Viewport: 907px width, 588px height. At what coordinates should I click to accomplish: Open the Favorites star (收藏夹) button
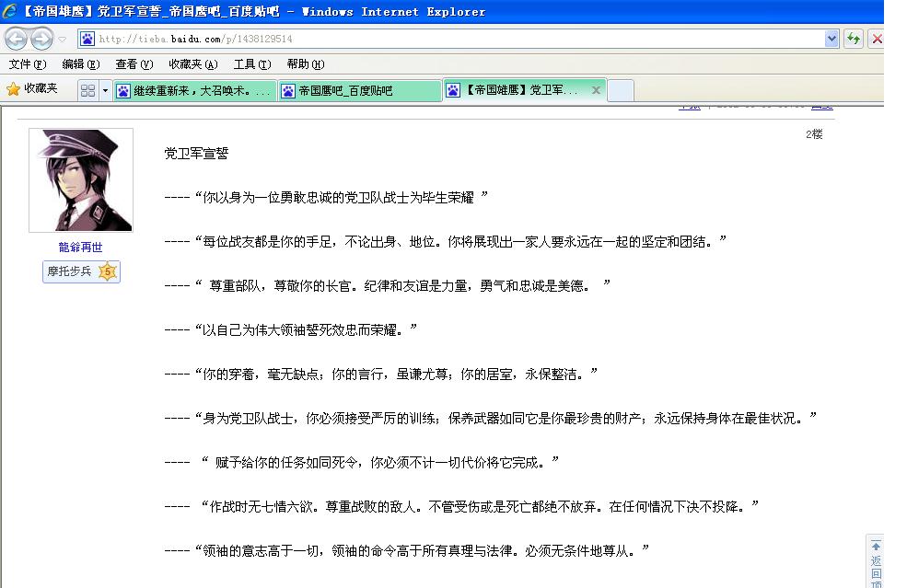pos(33,89)
